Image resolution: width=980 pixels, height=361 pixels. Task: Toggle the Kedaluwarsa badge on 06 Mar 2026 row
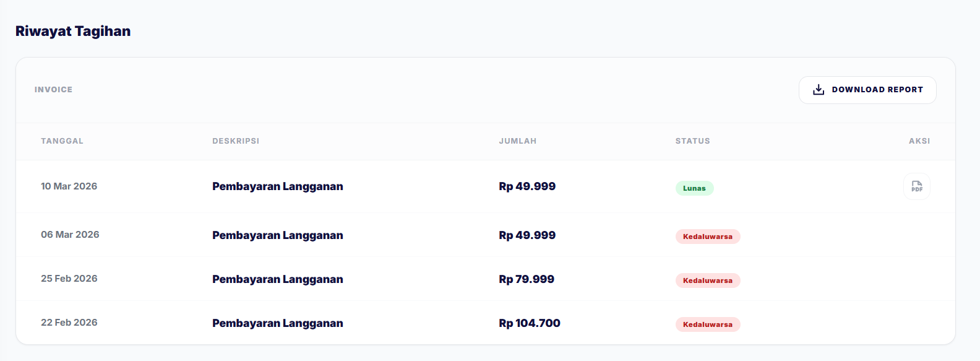(x=707, y=237)
